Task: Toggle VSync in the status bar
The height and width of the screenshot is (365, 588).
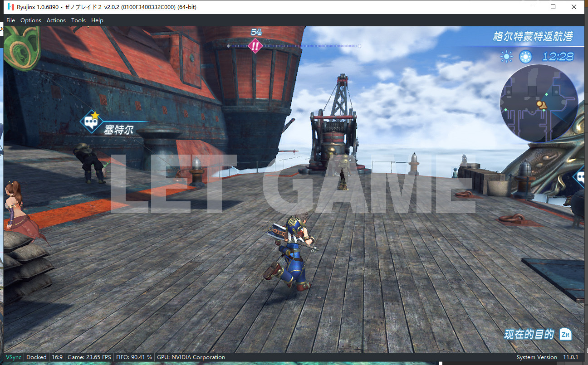Action: tap(13, 357)
